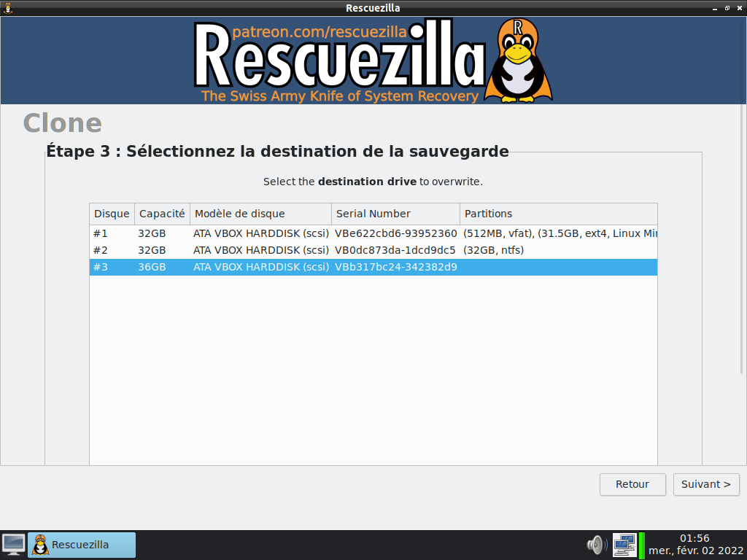The width and height of the screenshot is (747, 560).
Task: Click the vertical scrollbar on the right edge
Action: click(742, 239)
